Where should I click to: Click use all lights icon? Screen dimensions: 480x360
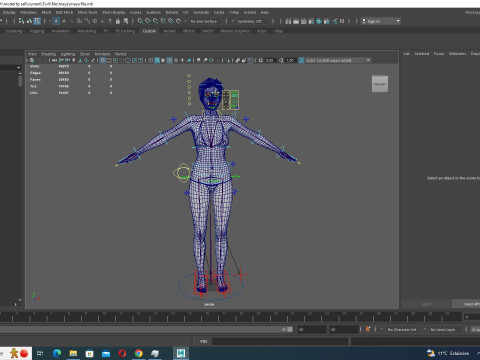pyautogui.click(x=182, y=60)
